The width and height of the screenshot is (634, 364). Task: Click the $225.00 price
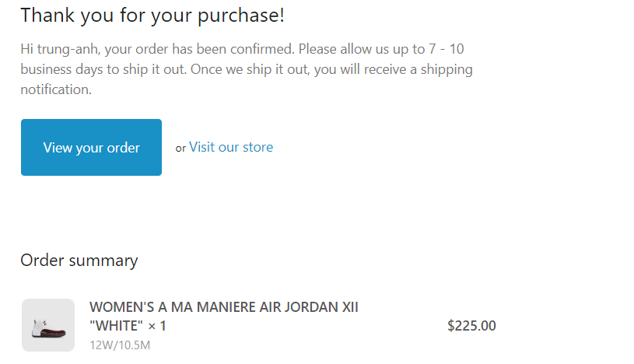(x=471, y=326)
